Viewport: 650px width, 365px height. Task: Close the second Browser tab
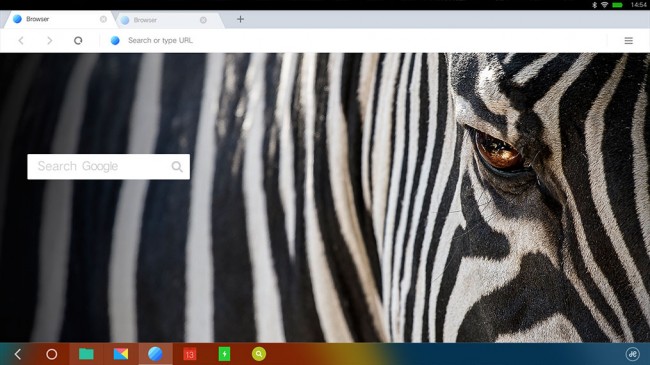203,20
